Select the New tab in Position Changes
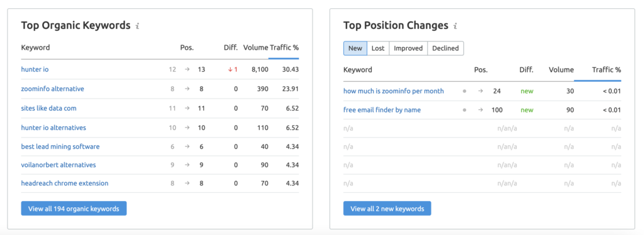644x235 pixels. pos(355,48)
